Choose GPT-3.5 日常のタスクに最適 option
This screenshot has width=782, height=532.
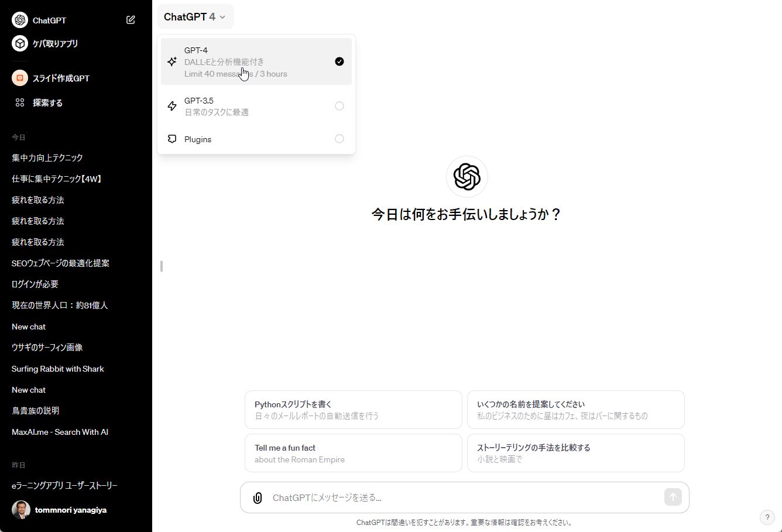217,106
